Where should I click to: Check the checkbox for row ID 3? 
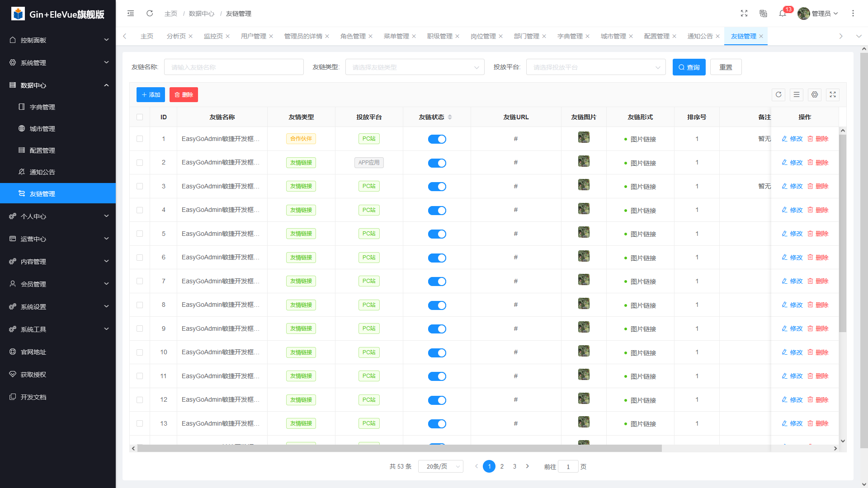point(140,186)
